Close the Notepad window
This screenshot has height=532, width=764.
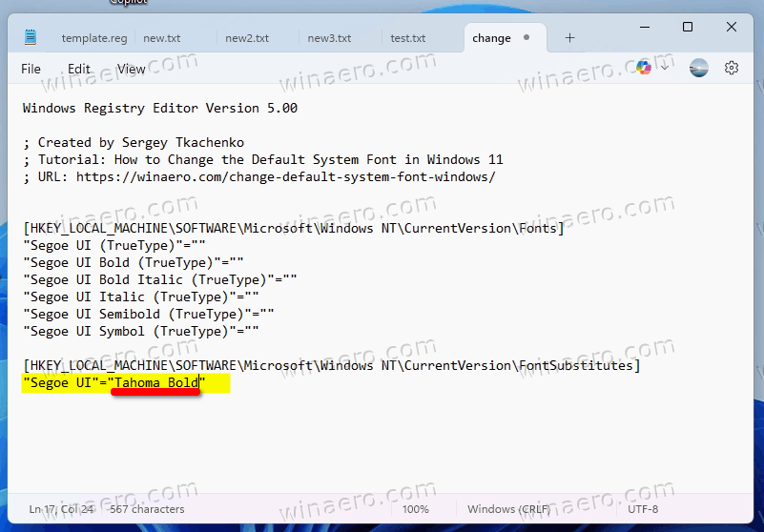[x=732, y=28]
